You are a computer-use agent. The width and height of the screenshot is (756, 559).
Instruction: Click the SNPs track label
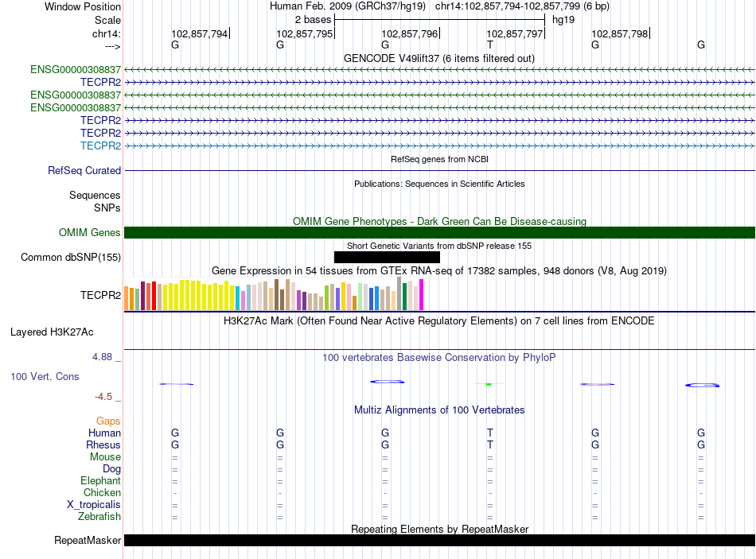tap(107, 208)
